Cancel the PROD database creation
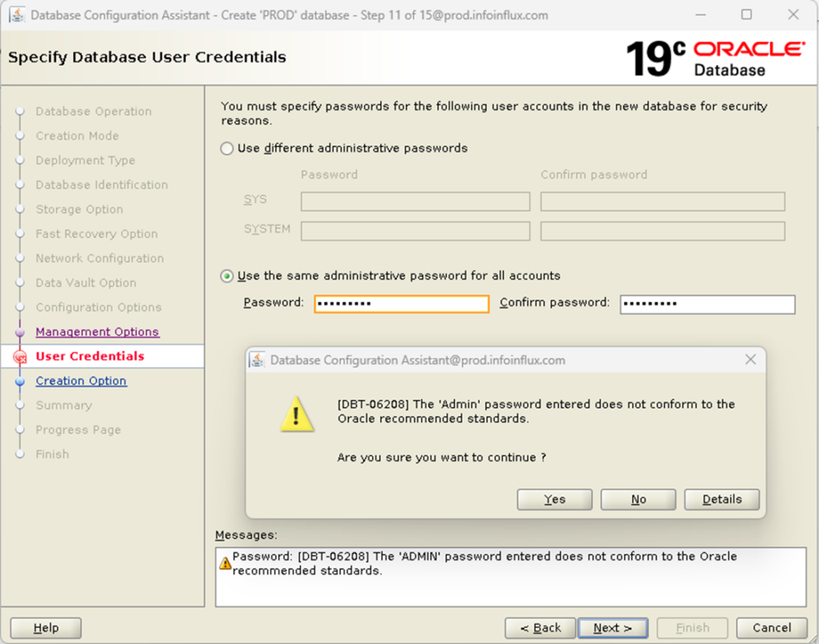 (770, 627)
